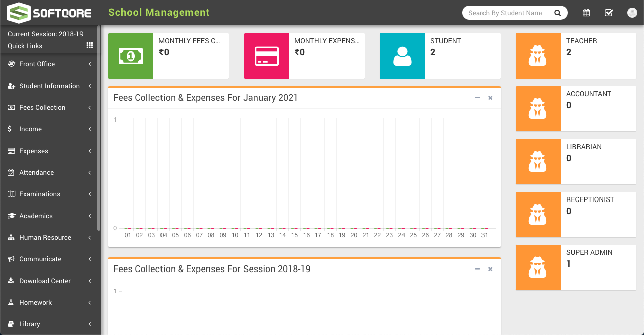Click the Student Information sidebar icon
This screenshot has width=644, height=335.
[11, 86]
